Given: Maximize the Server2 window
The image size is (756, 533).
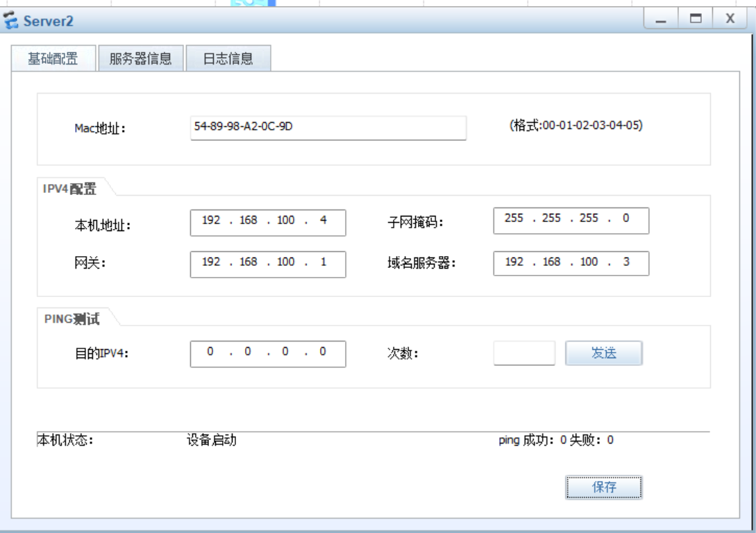Looking at the screenshot, I should pyautogui.click(x=695, y=19).
